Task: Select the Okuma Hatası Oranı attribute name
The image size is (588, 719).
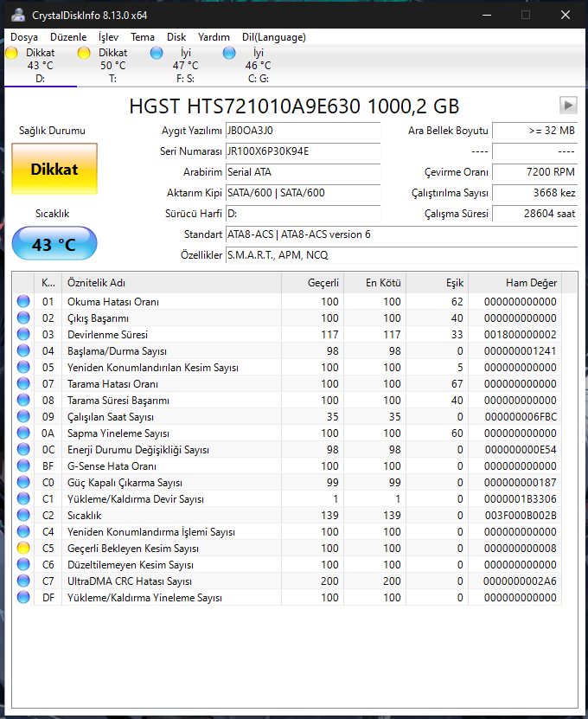Action: (x=113, y=302)
